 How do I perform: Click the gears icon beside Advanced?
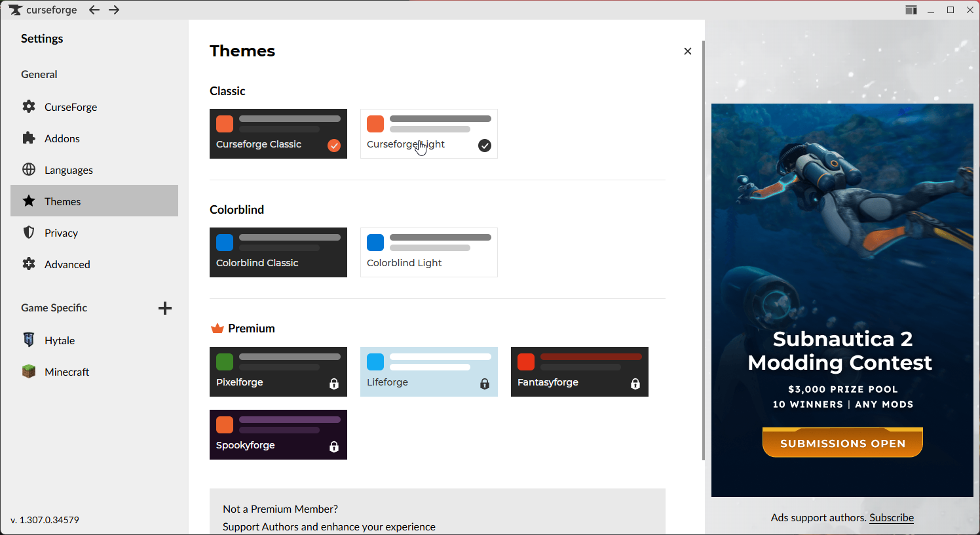pyautogui.click(x=29, y=264)
